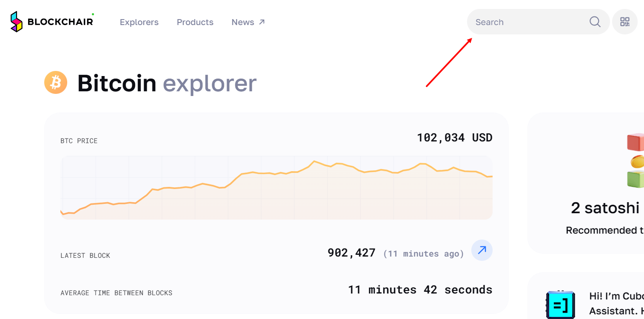Open the News link
Viewport: 644px width, 319px height.
click(x=248, y=22)
